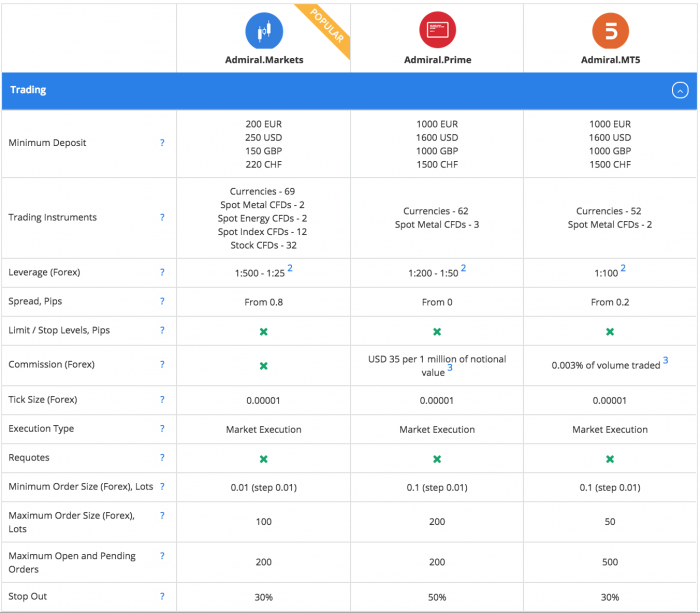Click '250 USD' minimum deposit value
This screenshot has width=700, height=613.
pos(263,138)
